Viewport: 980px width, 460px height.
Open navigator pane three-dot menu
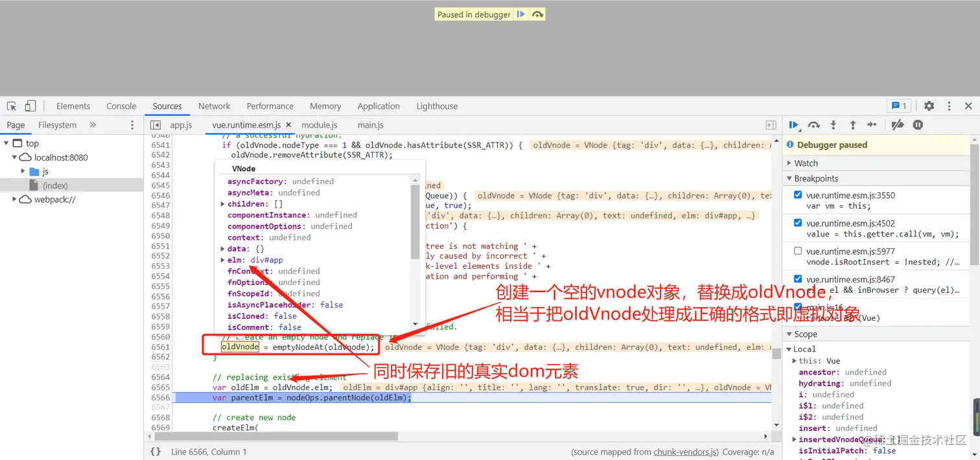133,125
